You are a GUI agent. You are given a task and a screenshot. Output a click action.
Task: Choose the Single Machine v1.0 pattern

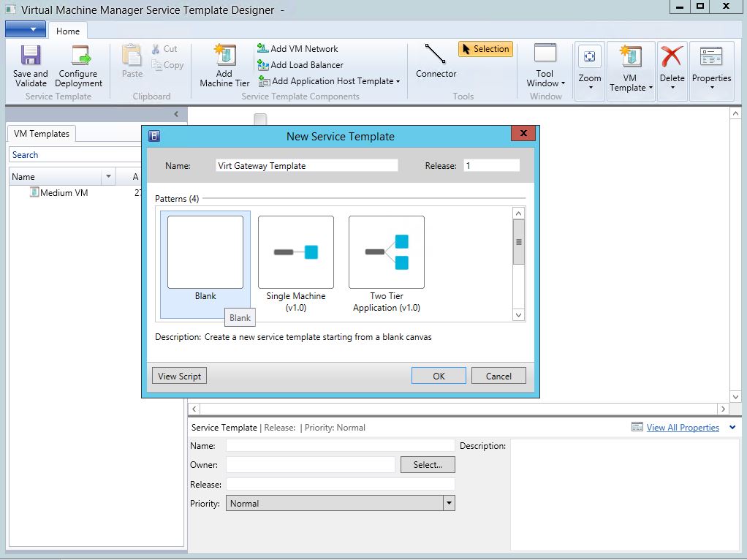295,252
